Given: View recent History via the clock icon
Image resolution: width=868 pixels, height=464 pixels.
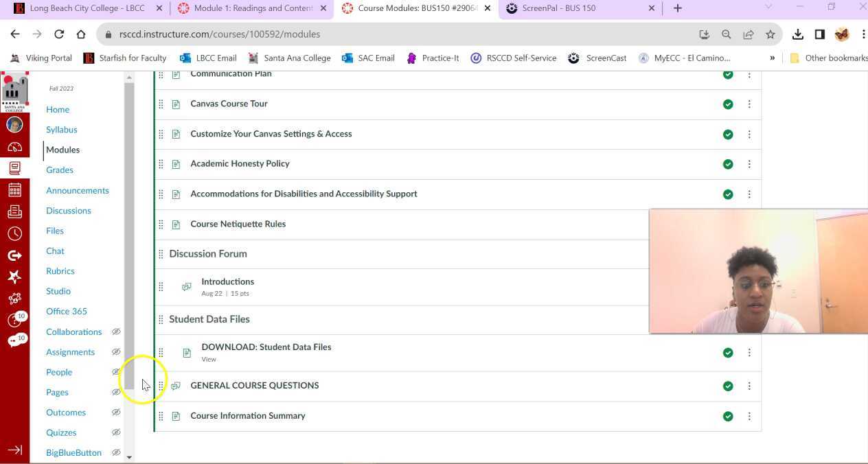Looking at the screenshot, I should coord(15,233).
